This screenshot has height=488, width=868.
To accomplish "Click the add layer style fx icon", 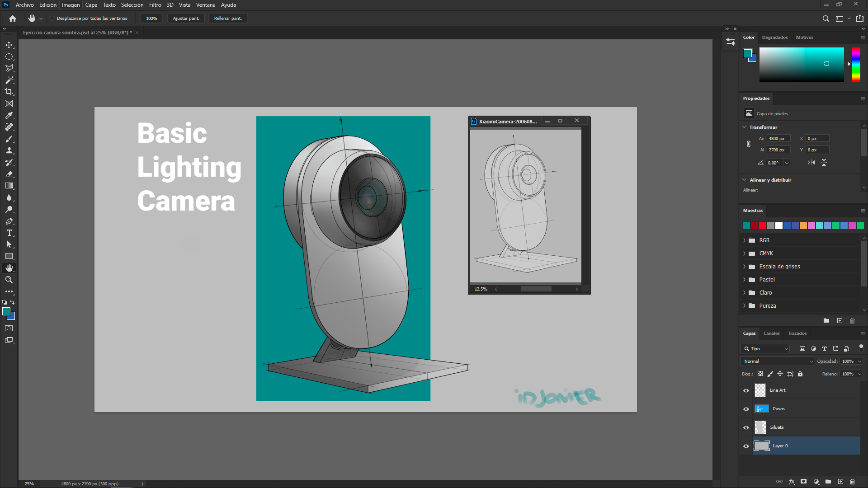I will coord(792,482).
